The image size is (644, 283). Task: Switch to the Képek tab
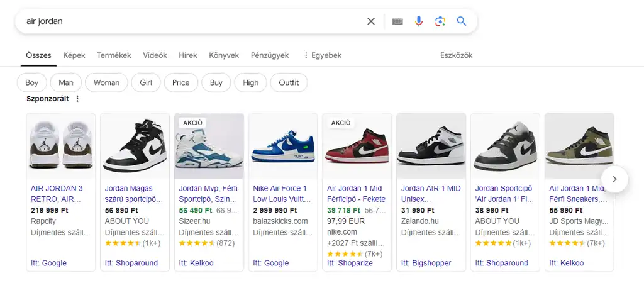74,55
